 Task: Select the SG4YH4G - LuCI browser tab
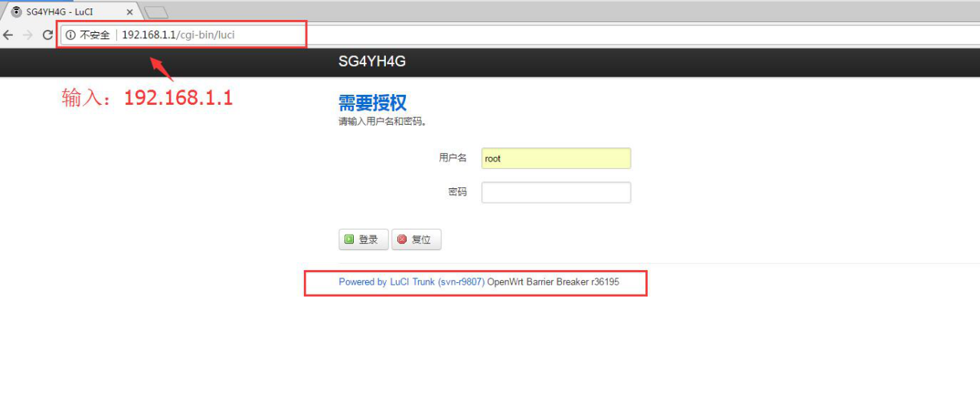point(71,12)
